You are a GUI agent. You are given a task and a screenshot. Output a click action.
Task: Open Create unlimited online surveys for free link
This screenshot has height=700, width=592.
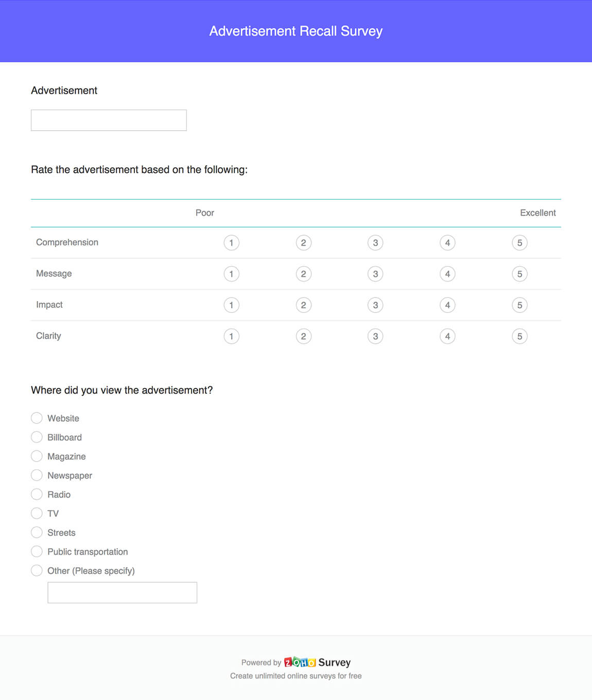295,676
